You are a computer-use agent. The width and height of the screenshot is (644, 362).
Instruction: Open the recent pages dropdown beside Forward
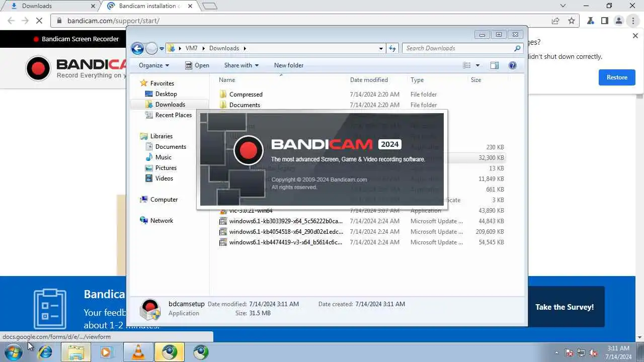pyautogui.click(x=162, y=49)
